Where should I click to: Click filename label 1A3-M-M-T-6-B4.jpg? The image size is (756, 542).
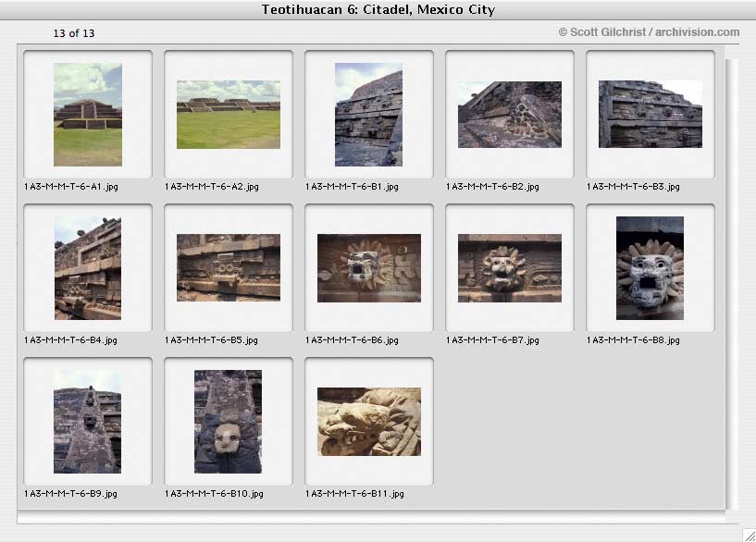pos(70,340)
